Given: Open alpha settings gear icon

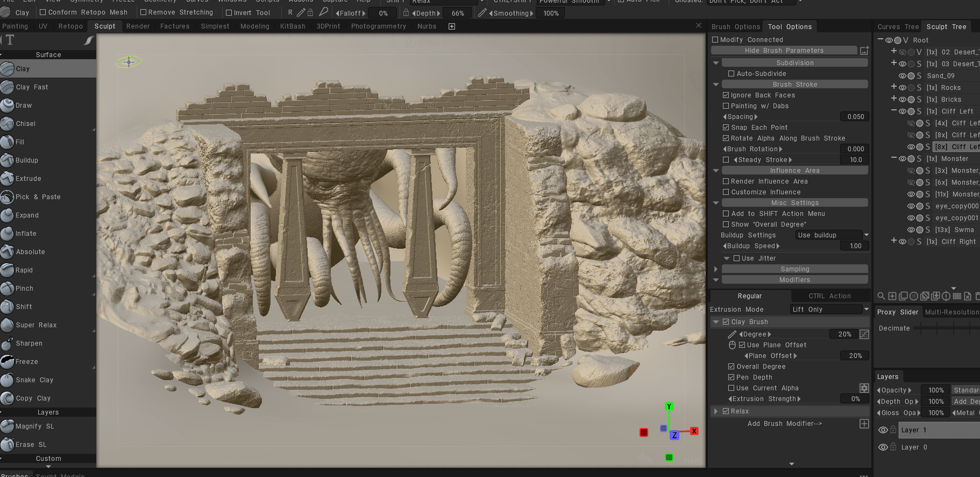Looking at the screenshot, I should [x=864, y=388].
